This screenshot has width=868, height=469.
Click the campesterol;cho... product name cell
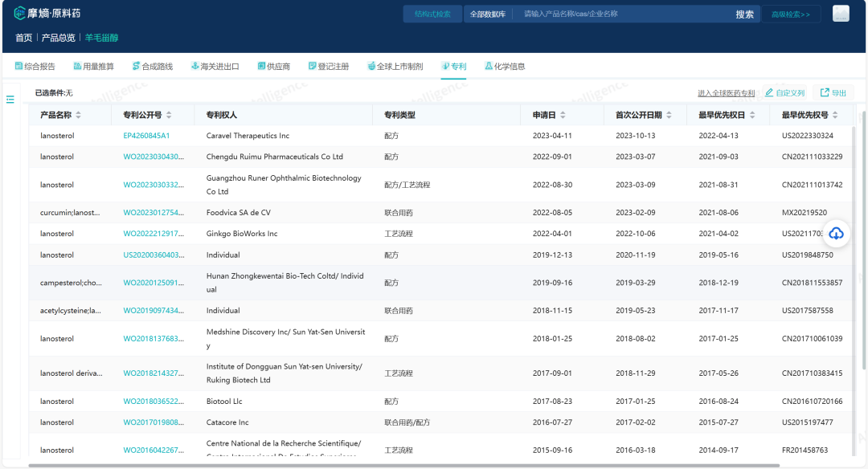[71, 283]
